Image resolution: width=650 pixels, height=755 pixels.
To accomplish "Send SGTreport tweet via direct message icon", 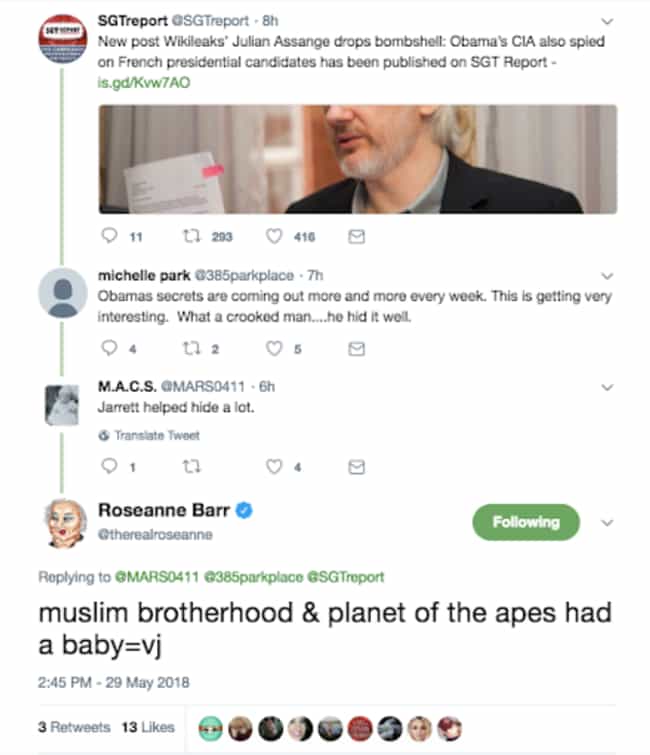I will (x=356, y=236).
